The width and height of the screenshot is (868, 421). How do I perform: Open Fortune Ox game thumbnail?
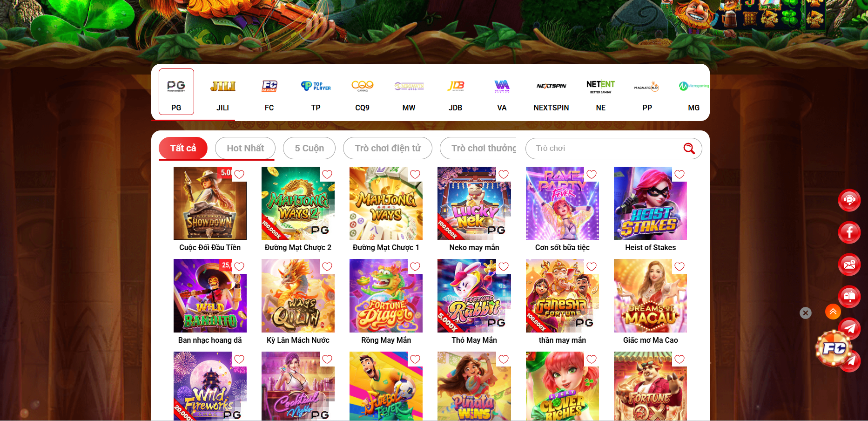pos(650,386)
